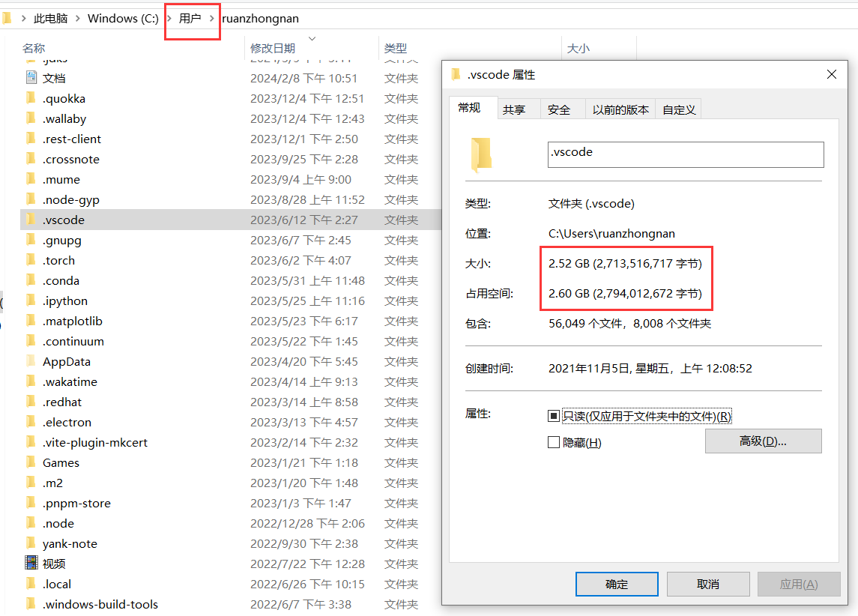Click the 文档 documents folder icon
The width and height of the screenshot is (858, 616).
click(31, 77)
